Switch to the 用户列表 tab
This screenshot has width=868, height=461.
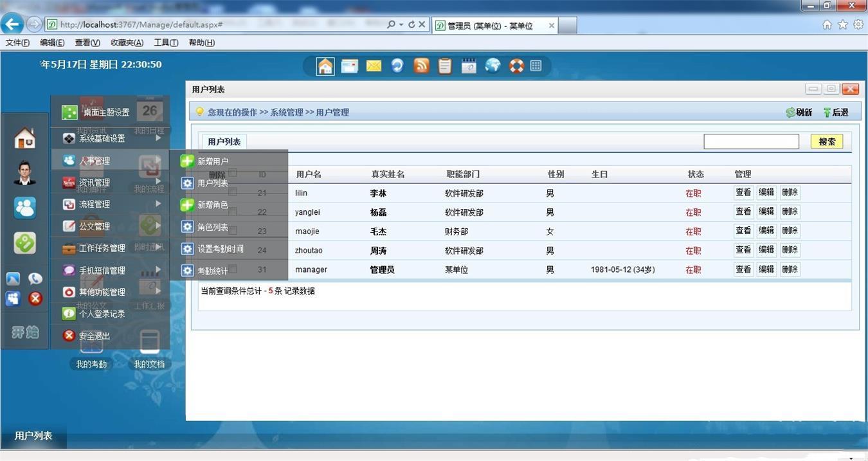pyautogui.click(x=224, y=142)
